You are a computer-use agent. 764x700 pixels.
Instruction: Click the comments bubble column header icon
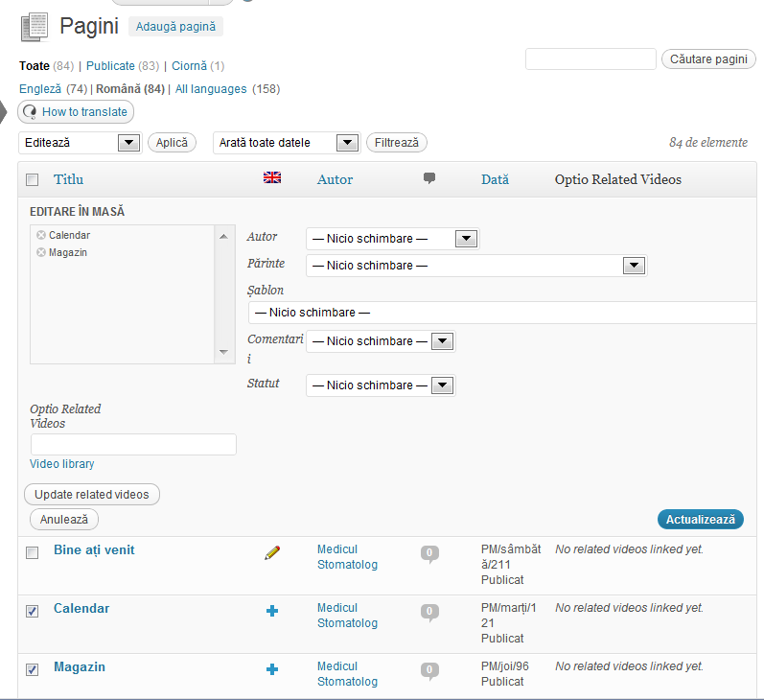(429, 178)
